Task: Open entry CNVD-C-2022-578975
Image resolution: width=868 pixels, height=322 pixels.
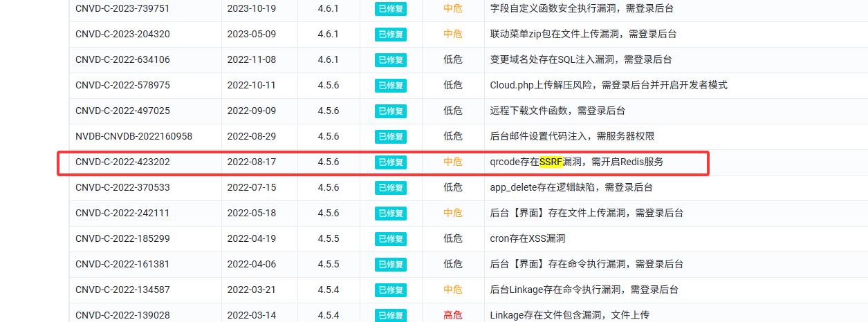Action: click(122, 85)
